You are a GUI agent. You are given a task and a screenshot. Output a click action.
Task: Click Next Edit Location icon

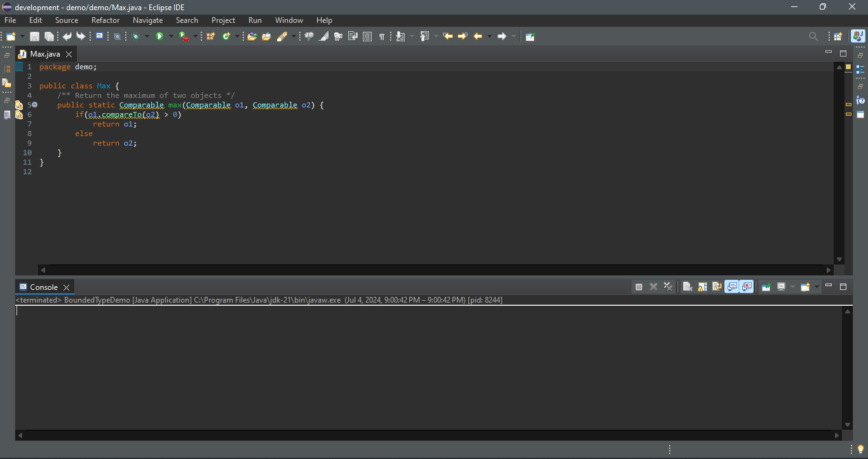click(463, 36)
